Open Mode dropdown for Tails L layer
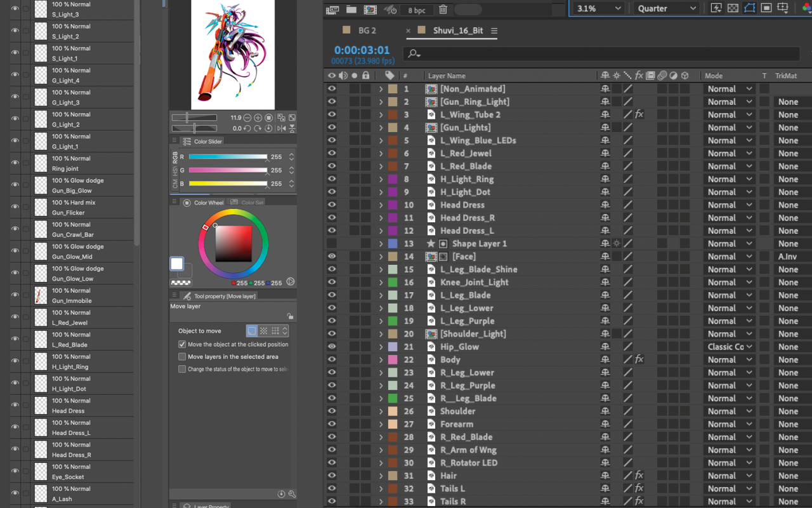 pyautogui.click(x=729, y=488)
